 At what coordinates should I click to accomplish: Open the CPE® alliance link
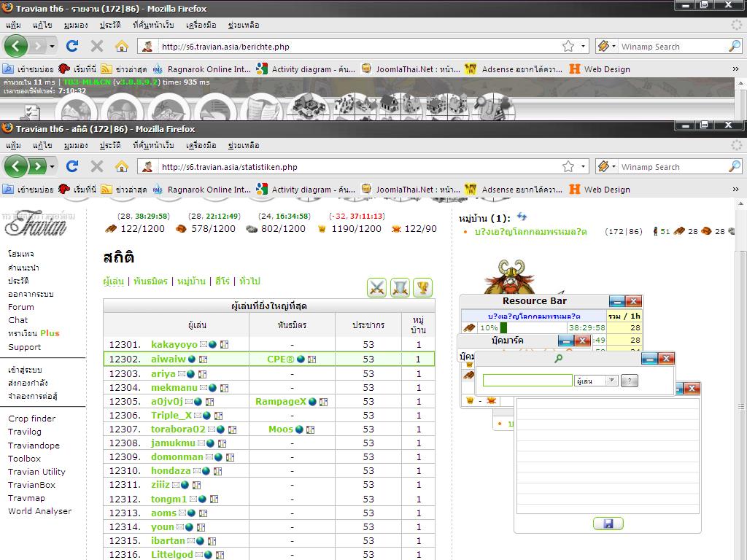[x=281, y=359]
